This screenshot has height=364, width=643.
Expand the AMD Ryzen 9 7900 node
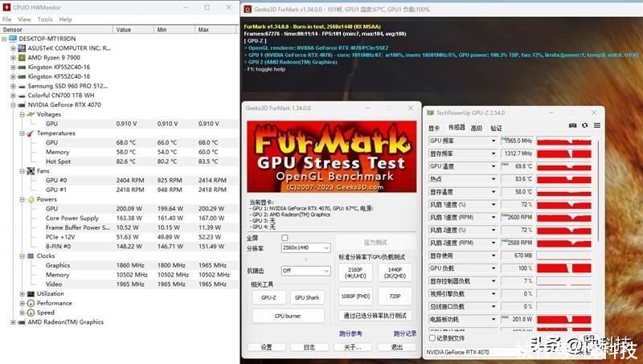[x=13, y=58]
